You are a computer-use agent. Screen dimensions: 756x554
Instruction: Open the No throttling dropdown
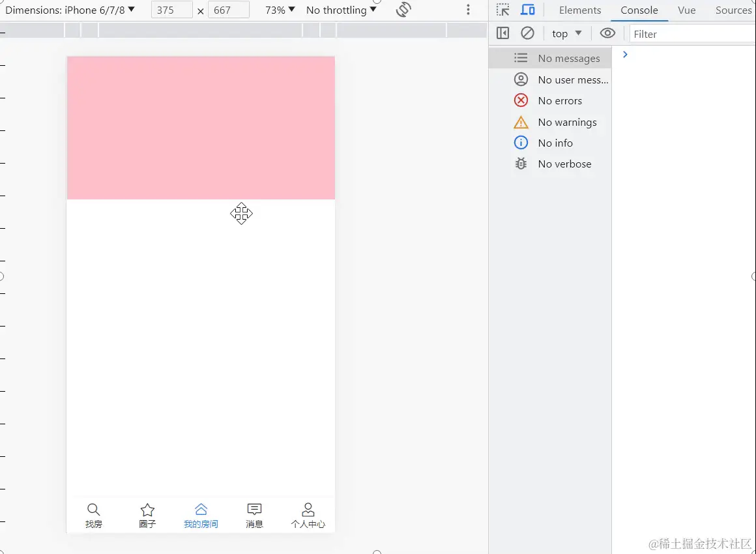[x=342, y=10]
